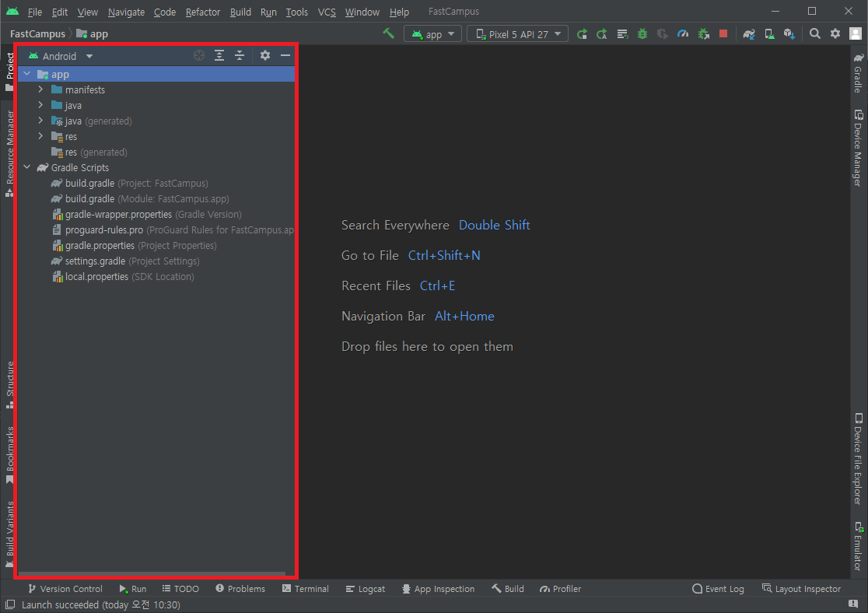This screenshot has height=613, width=868.
Task: Open the Structure side tab
Action: tap(9, 385)
